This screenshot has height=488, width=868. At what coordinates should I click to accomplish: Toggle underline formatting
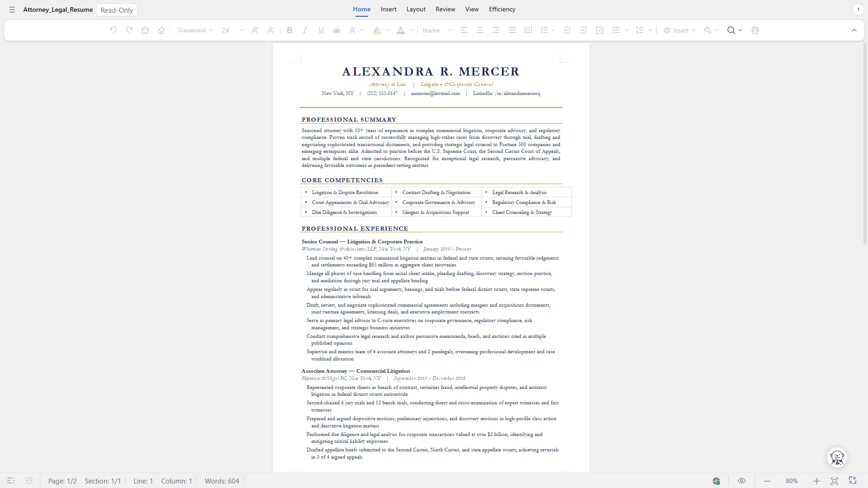(x=321, y=30)
